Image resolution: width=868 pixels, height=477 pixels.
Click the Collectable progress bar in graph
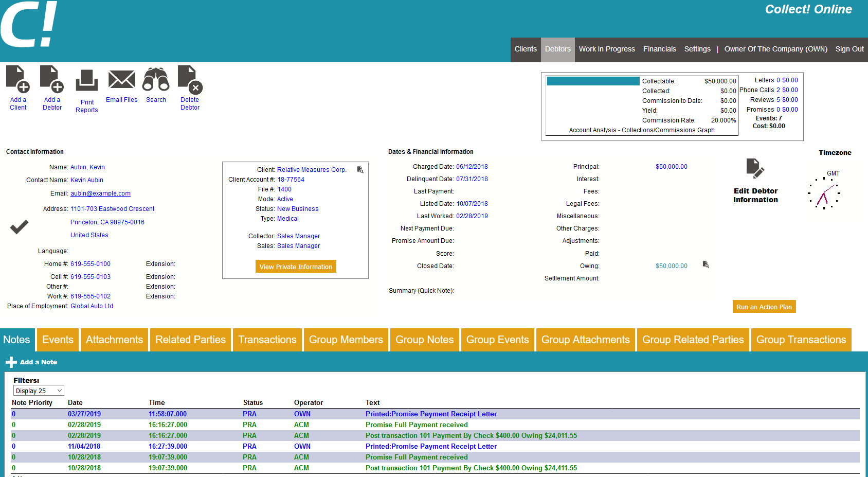tap(593, 81)
